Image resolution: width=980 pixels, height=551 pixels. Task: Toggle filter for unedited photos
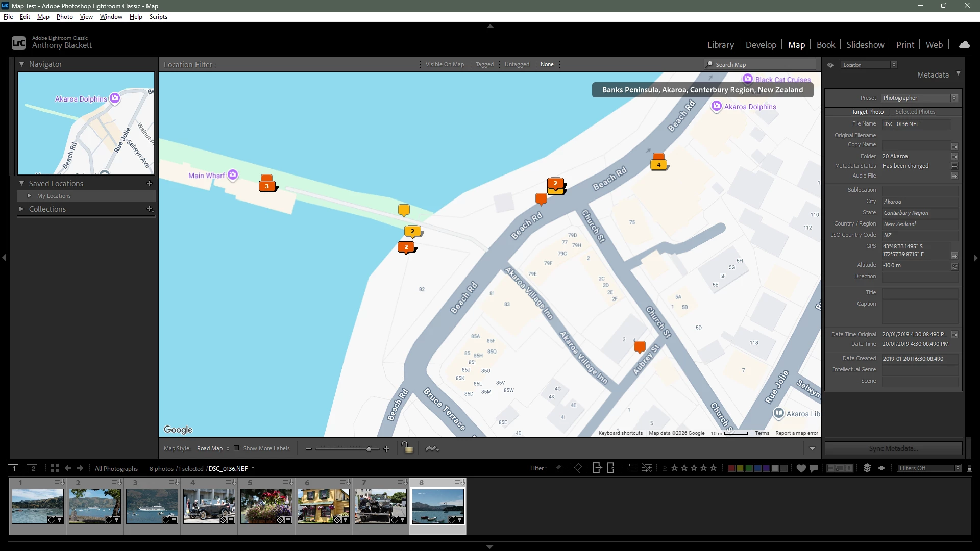pyautogui.click(x=647, y=468)
